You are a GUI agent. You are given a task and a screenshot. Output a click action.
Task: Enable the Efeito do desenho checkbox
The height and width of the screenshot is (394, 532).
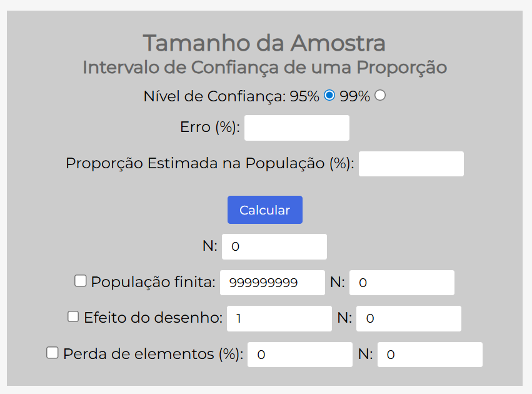73,317
